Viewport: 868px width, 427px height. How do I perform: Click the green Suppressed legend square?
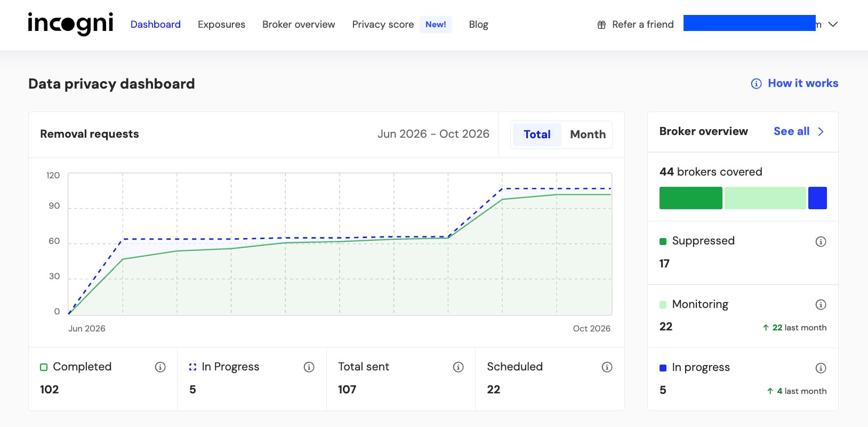pyautogui.click(x=663, y=241)
